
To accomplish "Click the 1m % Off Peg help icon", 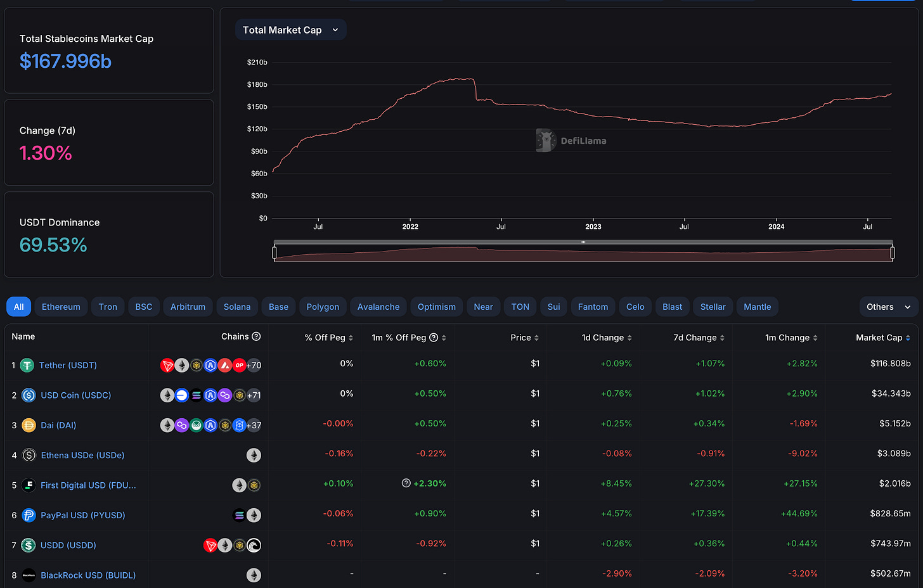I will pos(434,338).
